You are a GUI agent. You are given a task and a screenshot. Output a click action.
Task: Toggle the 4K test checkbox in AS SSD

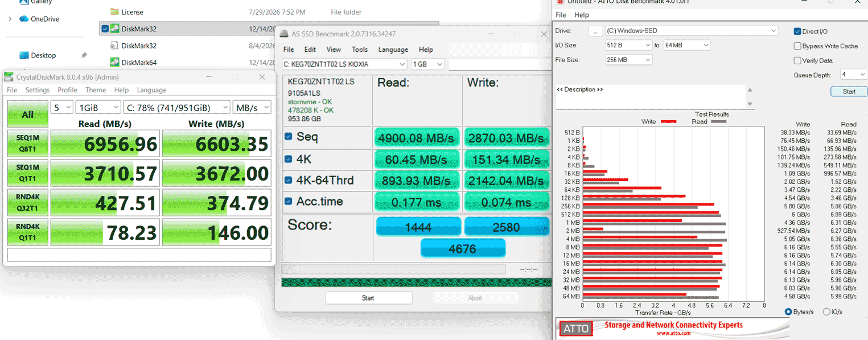click(x=289, y=158)
